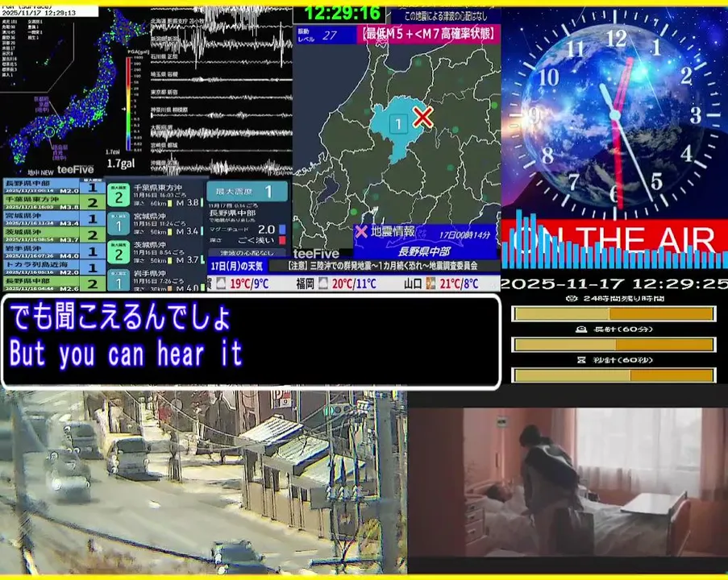Click the 17日00時14分 time in the quake banner

point(464,234)
